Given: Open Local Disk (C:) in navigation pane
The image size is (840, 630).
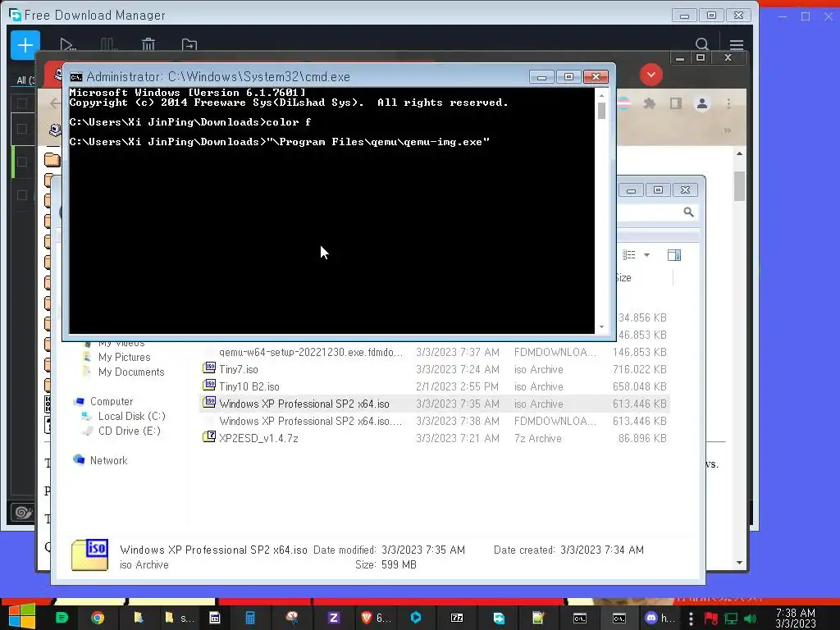Looking at the screenshot, I should 132,416.
